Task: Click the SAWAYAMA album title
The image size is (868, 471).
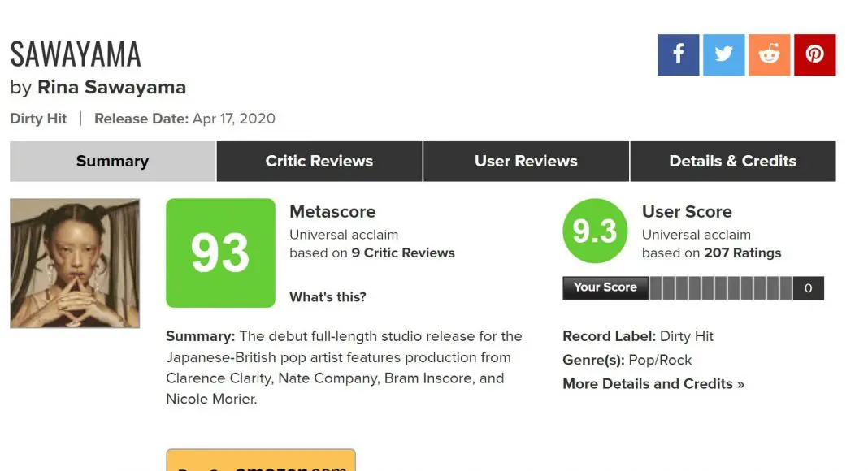Action: 76,54
